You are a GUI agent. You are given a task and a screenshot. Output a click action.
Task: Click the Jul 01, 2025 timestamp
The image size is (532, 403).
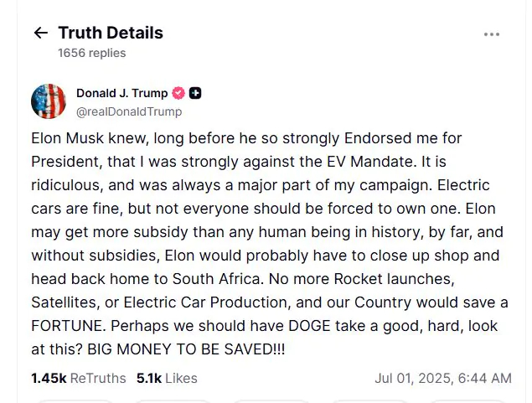click(442, 378)
